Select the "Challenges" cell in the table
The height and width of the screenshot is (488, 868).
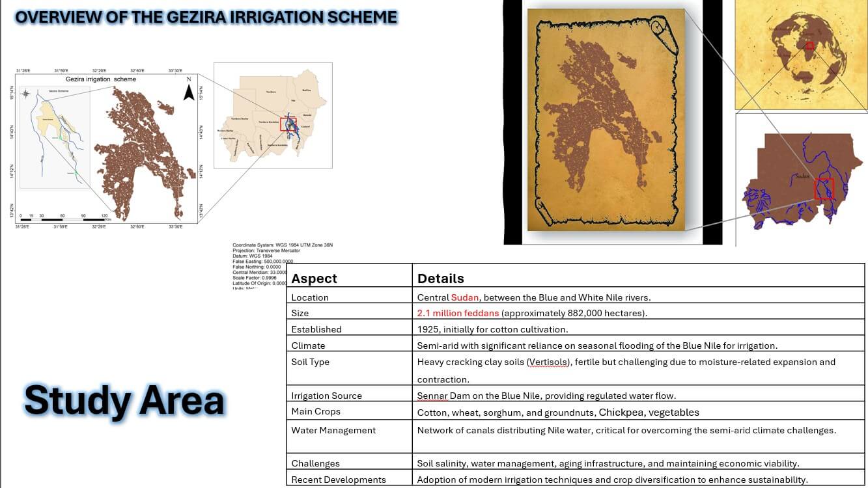(349, 461)
